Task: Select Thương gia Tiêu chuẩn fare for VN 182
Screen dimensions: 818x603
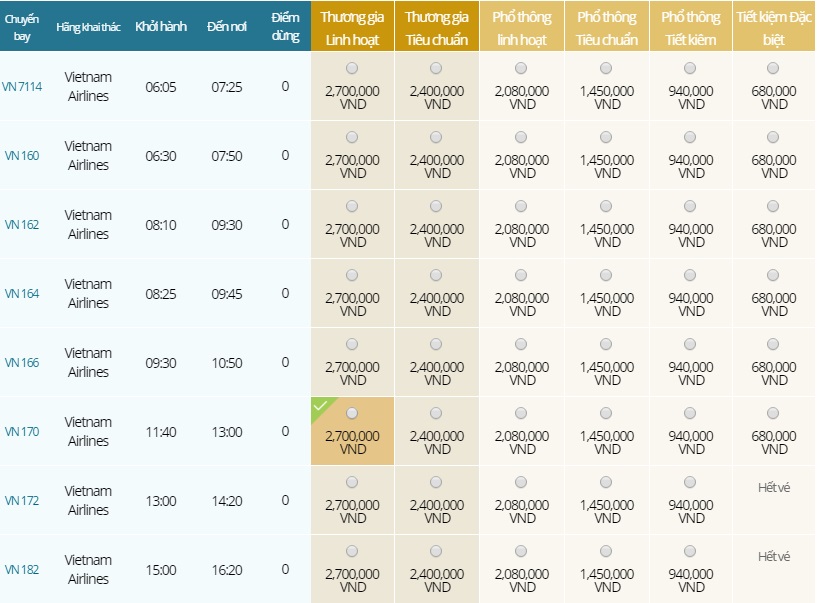Action: 436,551
